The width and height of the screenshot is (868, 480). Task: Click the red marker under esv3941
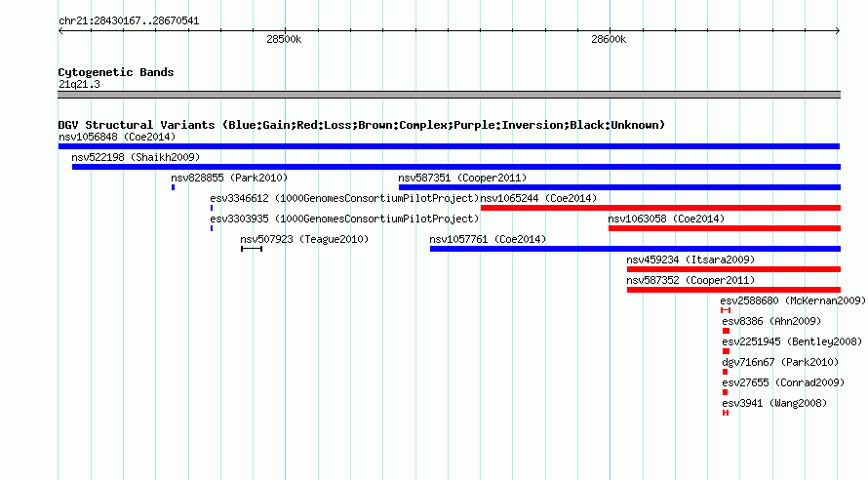click(x=726, y=413)
